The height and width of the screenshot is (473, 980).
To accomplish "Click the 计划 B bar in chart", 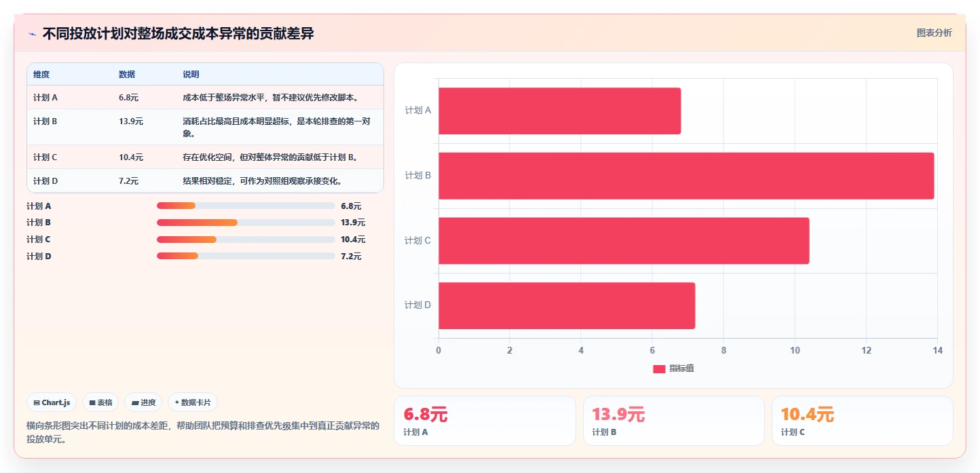I will [x=686, y=176].
